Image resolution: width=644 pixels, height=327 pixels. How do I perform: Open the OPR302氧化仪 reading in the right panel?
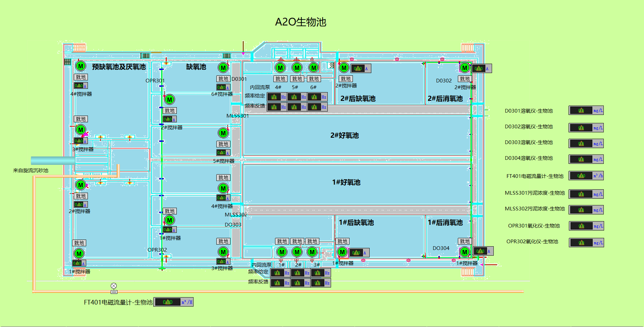tap(586, 243)
